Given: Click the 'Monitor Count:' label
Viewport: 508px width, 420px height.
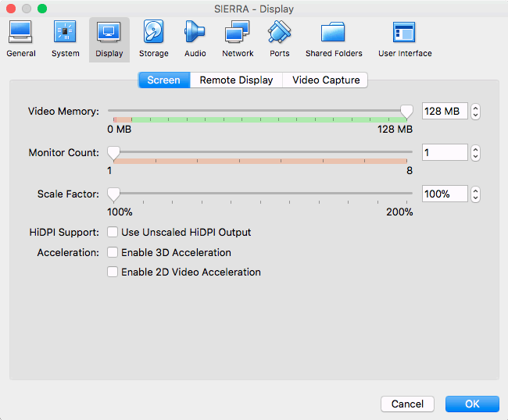Looking at the screenshot, I should pyautogui.click(x=64, y=152).
